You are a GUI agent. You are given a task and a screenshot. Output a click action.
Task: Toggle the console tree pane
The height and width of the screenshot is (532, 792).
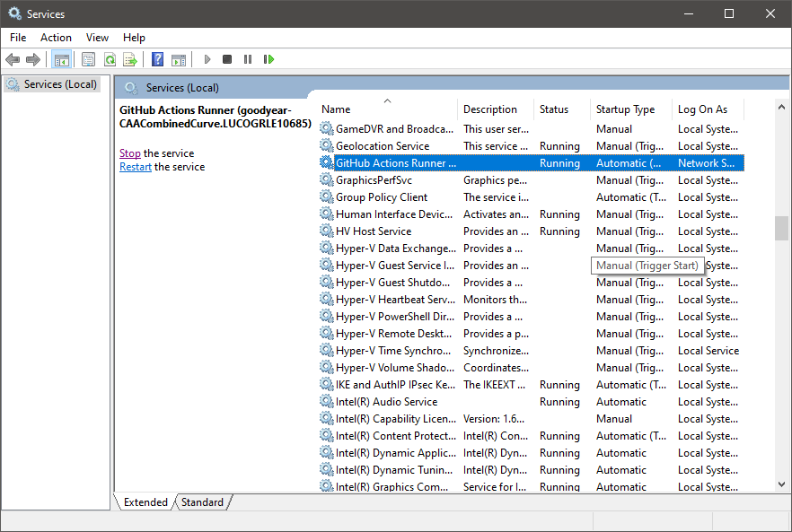point(61,59)
